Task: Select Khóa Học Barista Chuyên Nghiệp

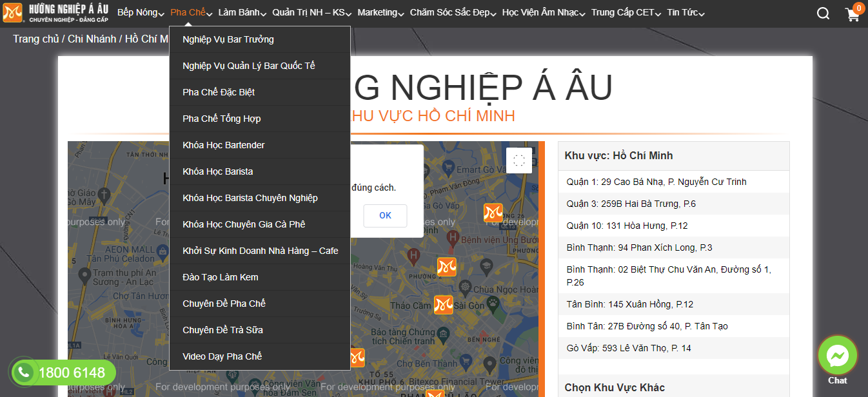Action: (x=260, y=198)
